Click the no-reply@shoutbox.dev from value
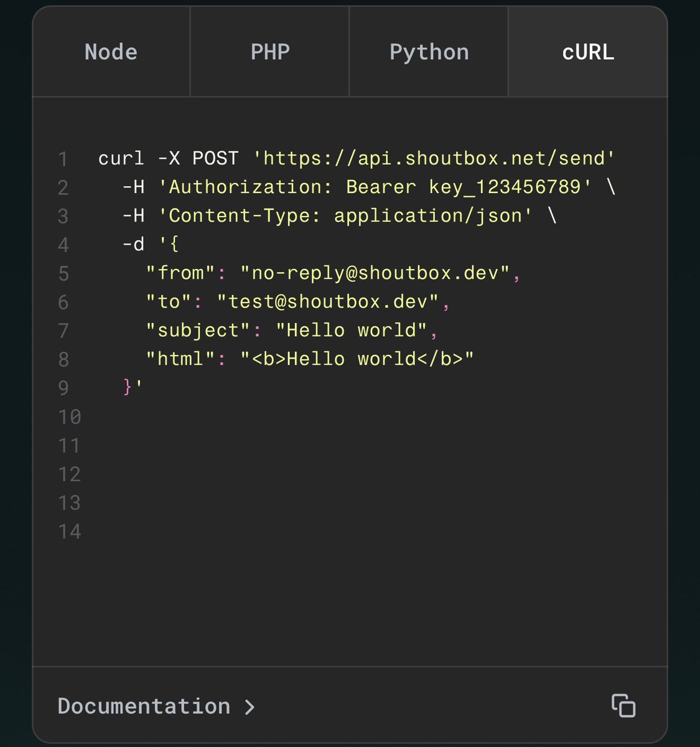The image size is (700, 747). click(375, 273)
